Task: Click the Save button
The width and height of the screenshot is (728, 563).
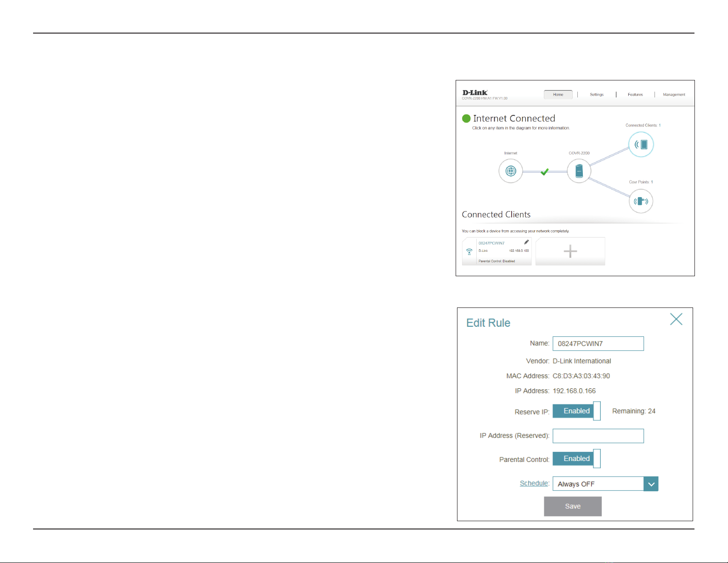Action: [x=573, y=506]
